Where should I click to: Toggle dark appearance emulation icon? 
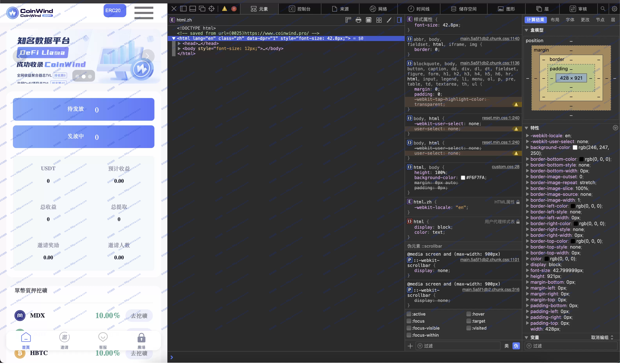click(368, 20)
